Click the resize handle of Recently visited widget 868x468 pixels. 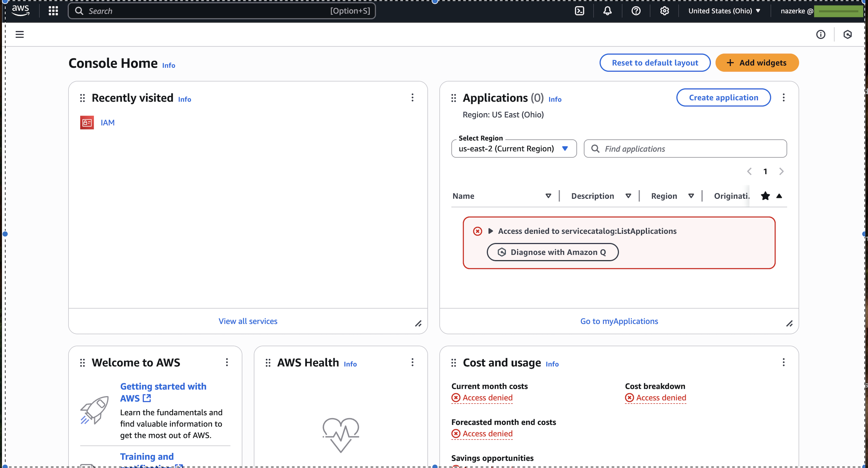[x=418, y=324]
